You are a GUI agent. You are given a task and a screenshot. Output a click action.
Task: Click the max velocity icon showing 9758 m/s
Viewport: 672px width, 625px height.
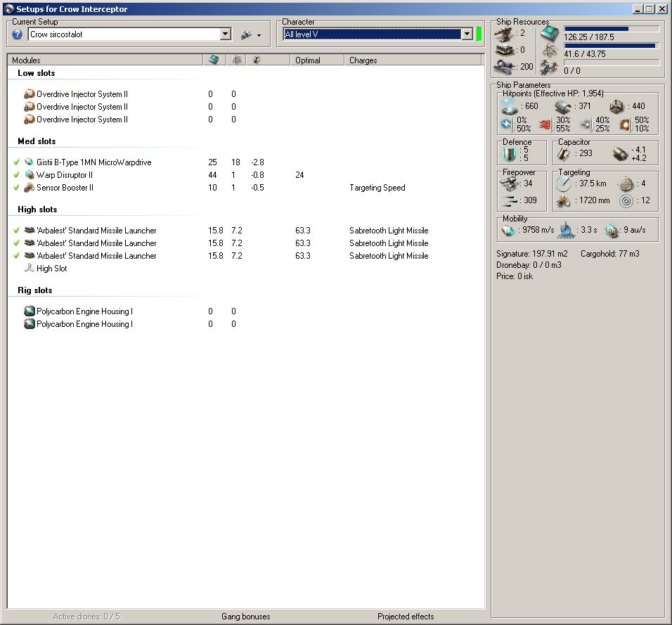coord(508,231)
